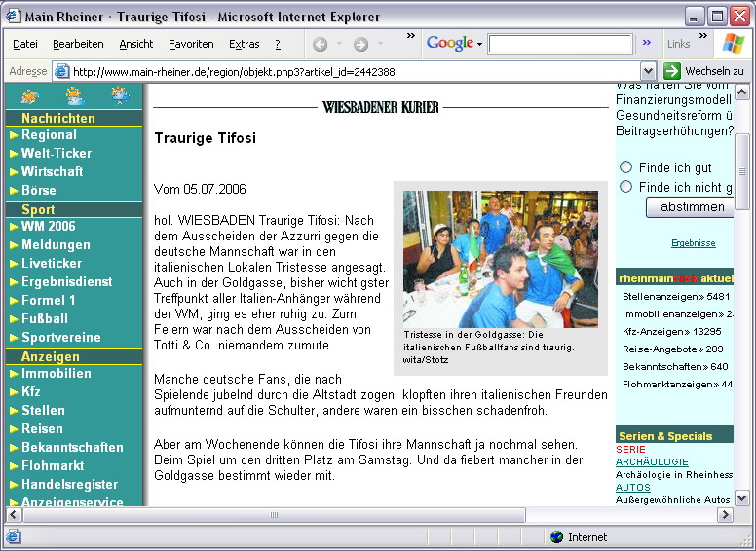Click the vertical scrollbar up arrow

pos(742,92)
